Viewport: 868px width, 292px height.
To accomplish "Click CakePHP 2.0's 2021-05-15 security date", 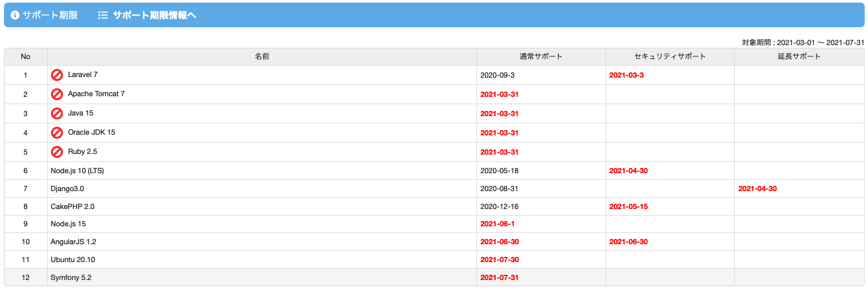I will [628, 206].
